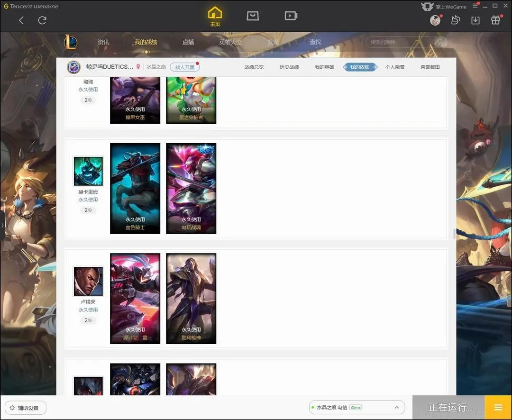Go back with the left arrow
512x420 pixels.
(21, 20)
